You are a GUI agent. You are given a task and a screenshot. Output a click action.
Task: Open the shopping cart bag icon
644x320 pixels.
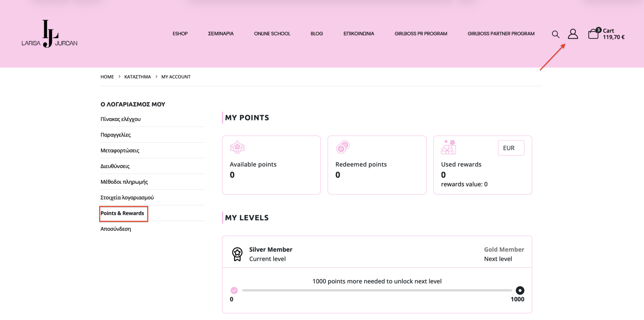pyautogui.click(x=594, y=33)
